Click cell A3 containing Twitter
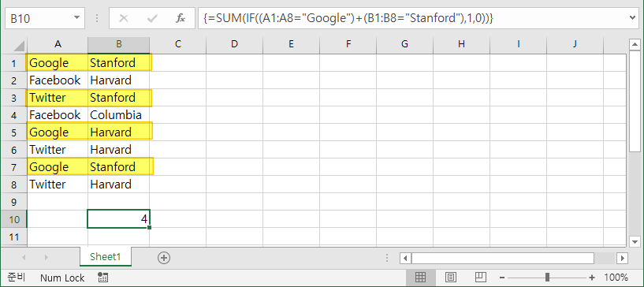The width and height of the screenshot is (644, 287). tap(58, 98)
